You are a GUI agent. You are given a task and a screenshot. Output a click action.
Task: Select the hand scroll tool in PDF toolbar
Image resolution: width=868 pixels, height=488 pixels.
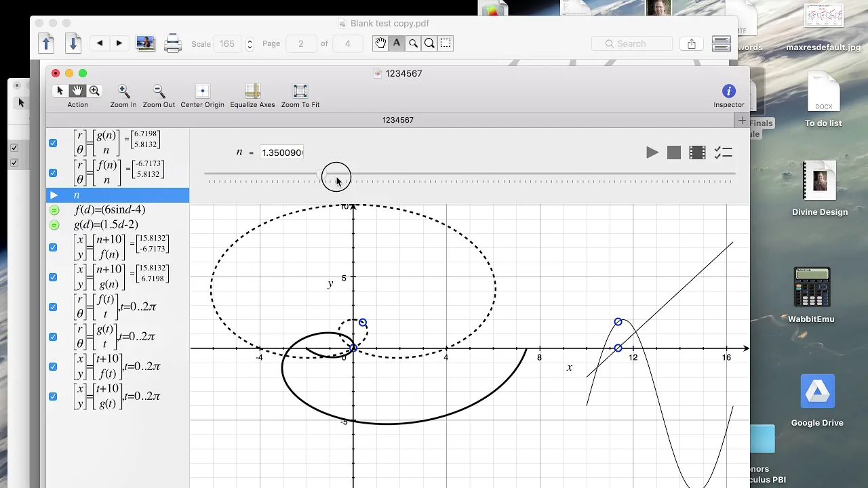(380, 43)
